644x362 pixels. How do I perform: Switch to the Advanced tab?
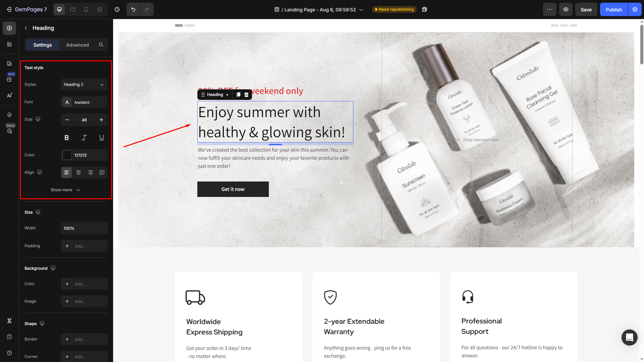[78, 45]
